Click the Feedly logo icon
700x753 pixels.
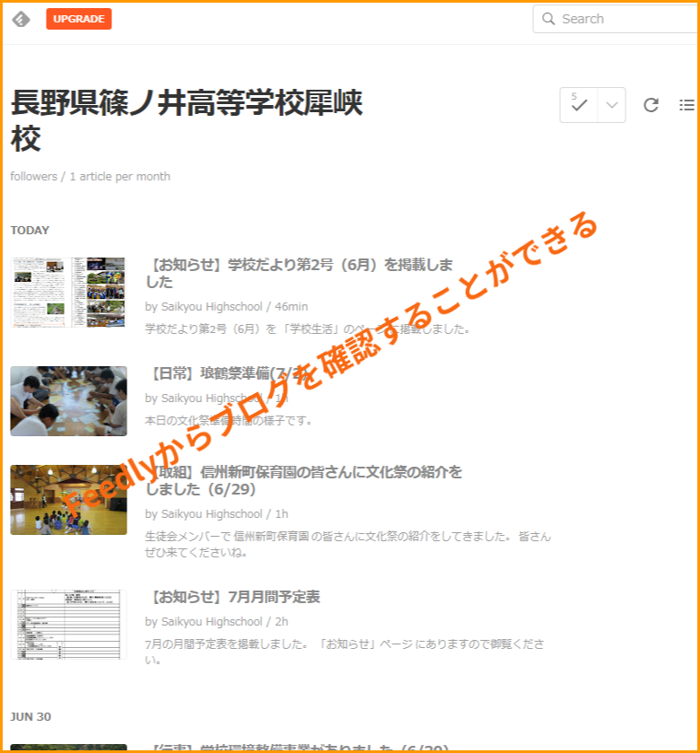(21, 19)
